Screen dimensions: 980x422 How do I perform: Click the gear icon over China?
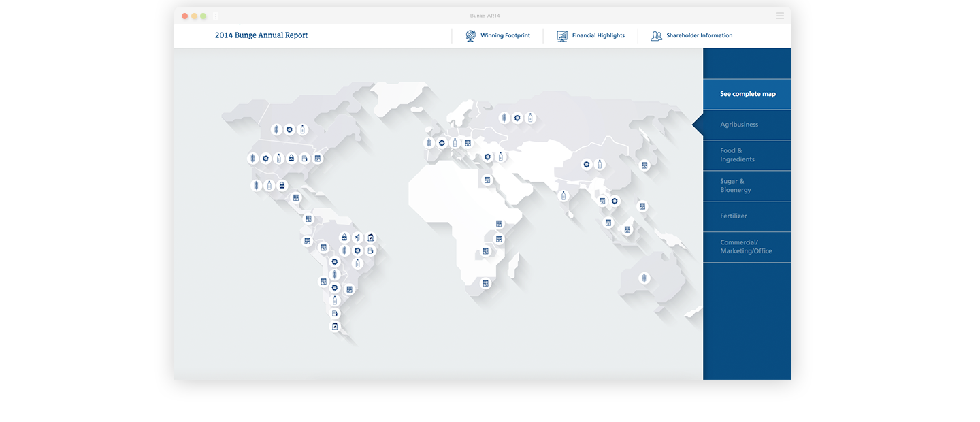(x=587, y=164)
